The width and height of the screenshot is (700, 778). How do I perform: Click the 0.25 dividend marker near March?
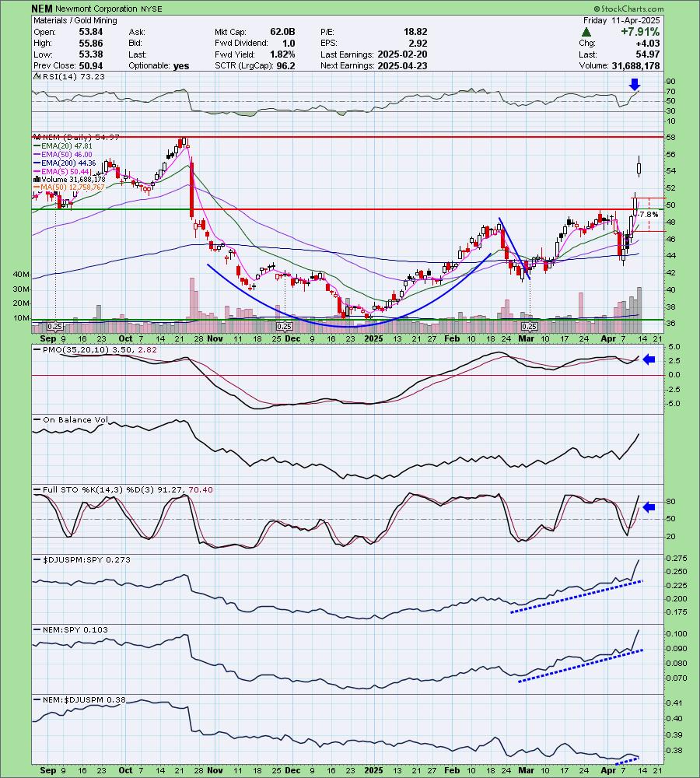pyautogui.click(x=530, y=327)
